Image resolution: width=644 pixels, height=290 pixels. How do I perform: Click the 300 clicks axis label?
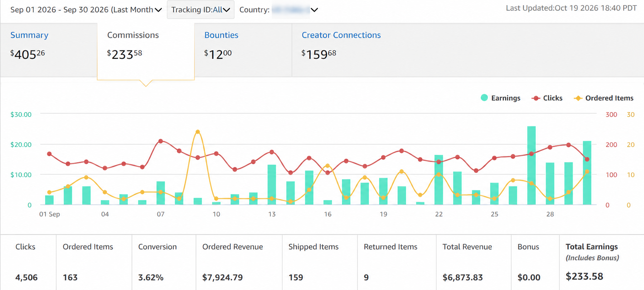click(x=611, y=115)
